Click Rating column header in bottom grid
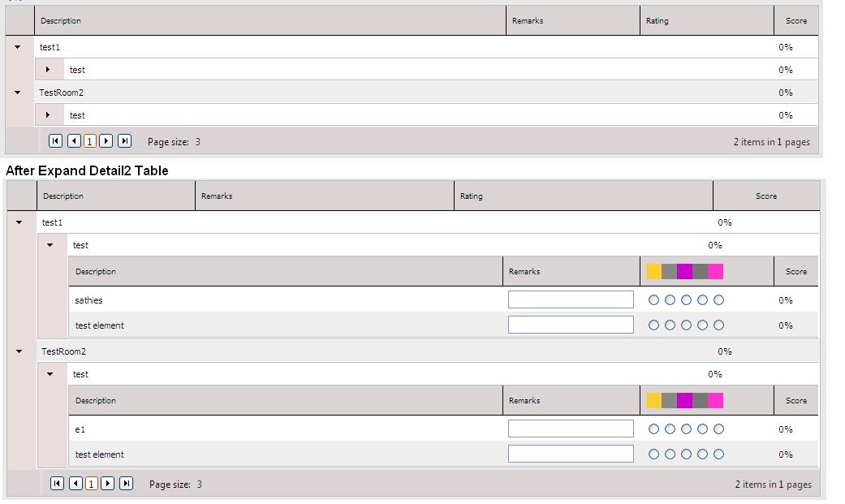This screenshot has width=845, height=504. tap(471, 196)
